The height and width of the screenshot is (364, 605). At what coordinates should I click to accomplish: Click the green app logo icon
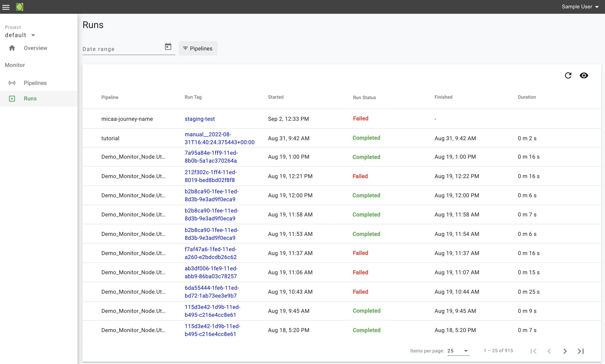point(19,7)
